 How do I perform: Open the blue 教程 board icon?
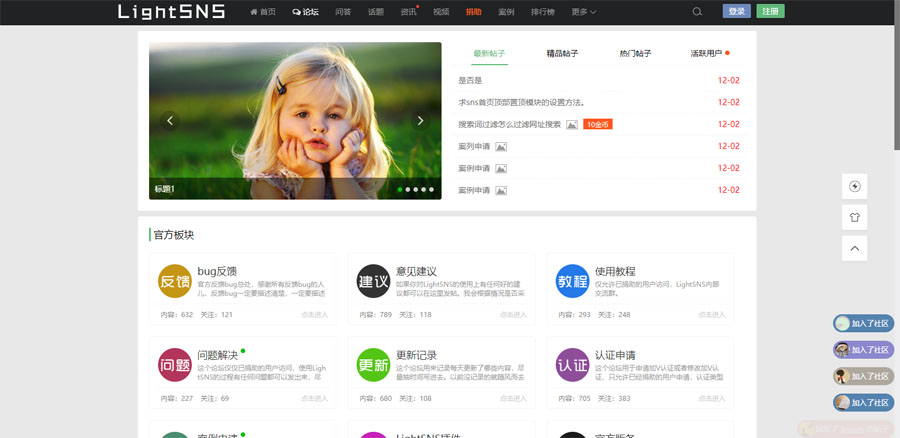[572, 281]
